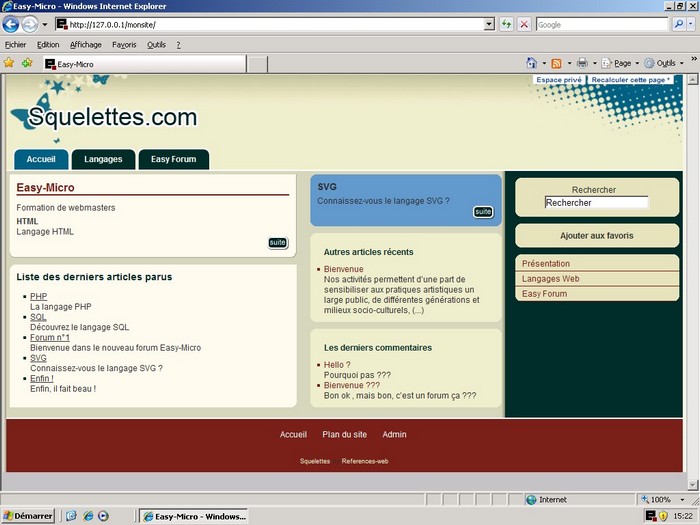Click footer Admin link
This screenshot has width=700, height=525.
point(394,434)
